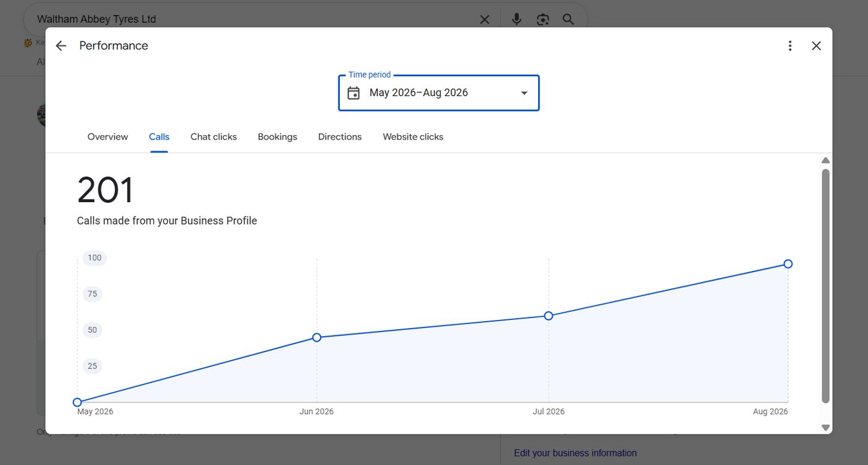Click the scrollbar down arrow
Viewport: 868px width, 465px height.
(x=826, y=427)
